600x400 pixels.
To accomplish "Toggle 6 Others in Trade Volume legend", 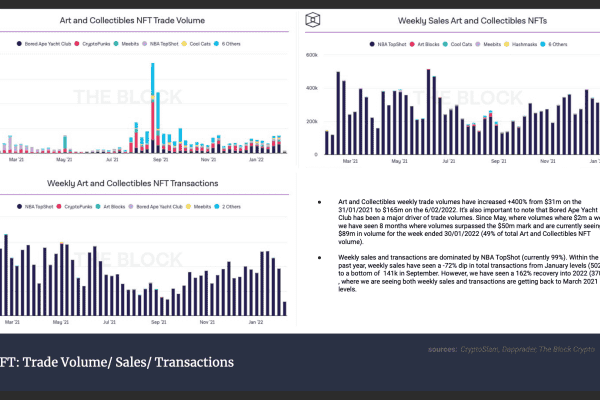I will 227,44.
